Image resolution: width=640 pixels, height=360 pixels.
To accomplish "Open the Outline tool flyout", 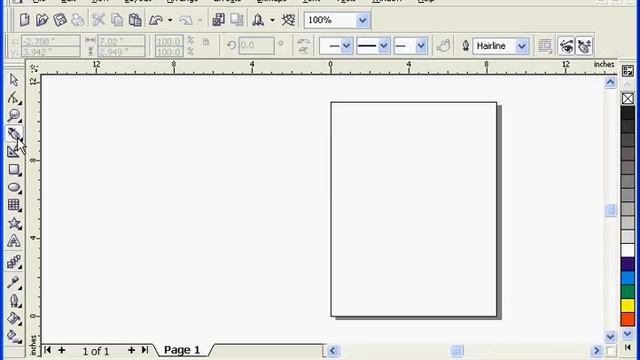I will tap(14, 301).
